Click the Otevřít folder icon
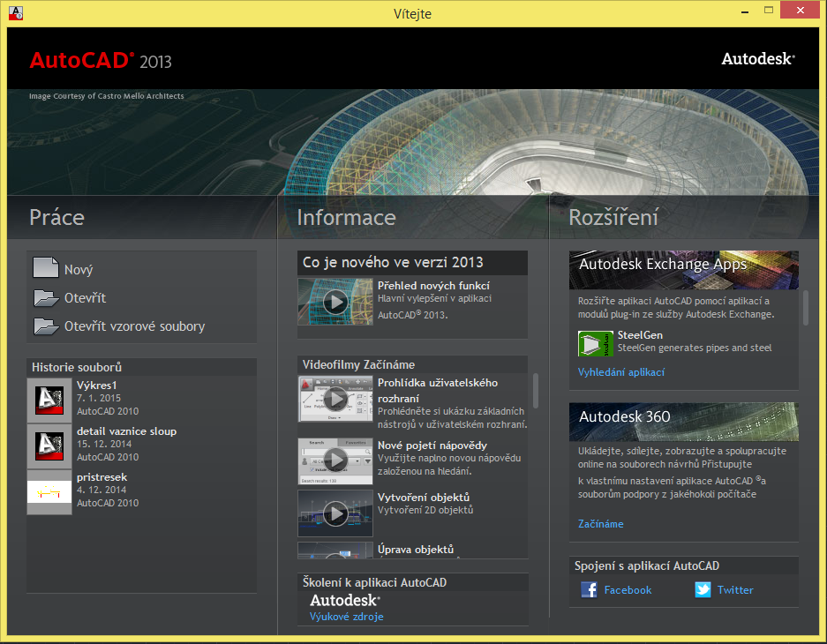Screen dimensions: 827x644 46,298
